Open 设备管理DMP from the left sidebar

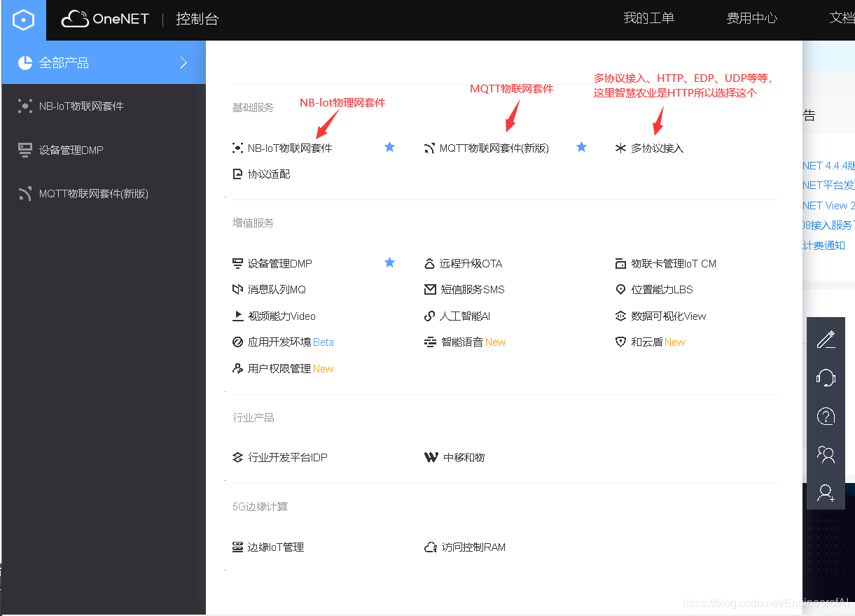pyautogui.click(x=70, y=150)
